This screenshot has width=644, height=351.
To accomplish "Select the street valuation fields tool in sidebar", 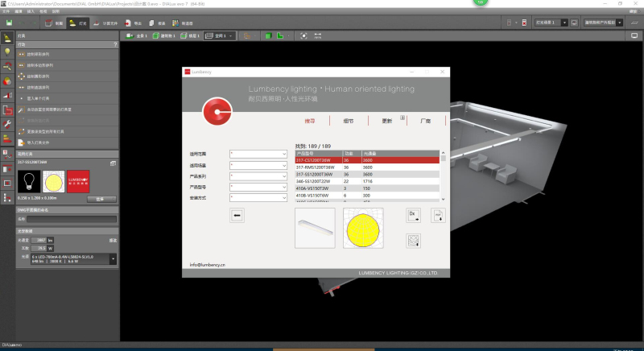I will pos(7,155).
